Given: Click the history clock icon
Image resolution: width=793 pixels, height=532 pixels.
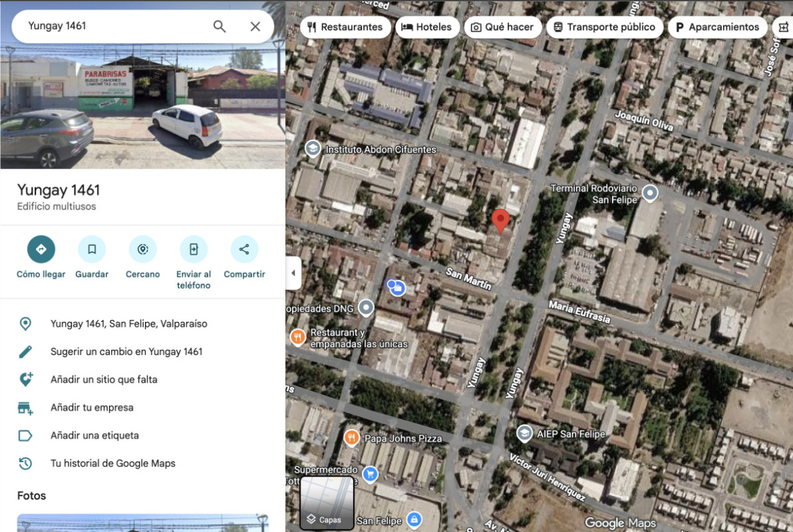Looking at the screenshot, I should 25,464.
